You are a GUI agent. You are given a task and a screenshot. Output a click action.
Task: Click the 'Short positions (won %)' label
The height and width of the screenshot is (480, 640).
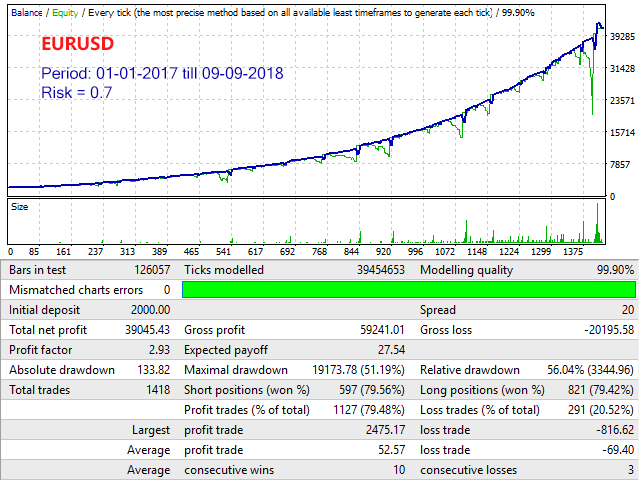click(247, 390)
